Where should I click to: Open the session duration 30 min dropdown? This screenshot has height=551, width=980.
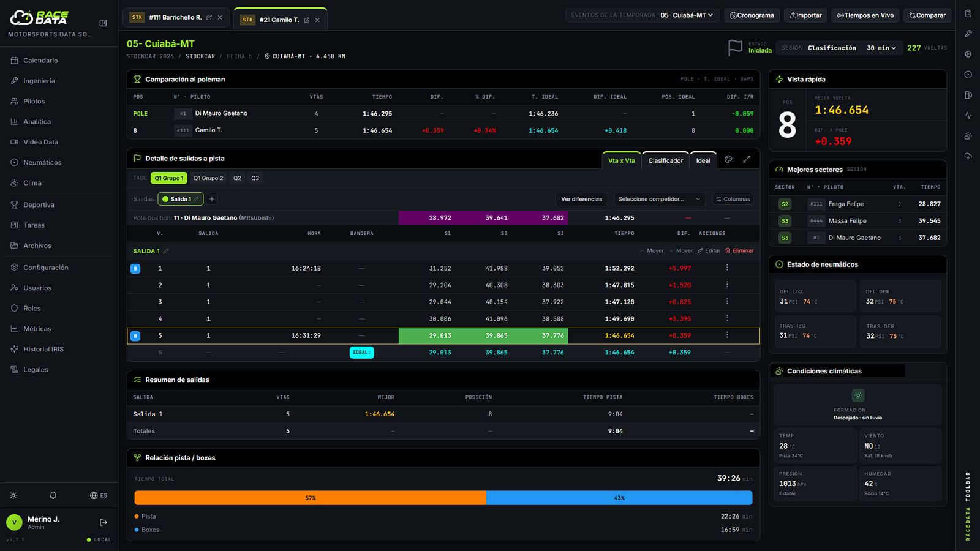[x=881, y=48]
